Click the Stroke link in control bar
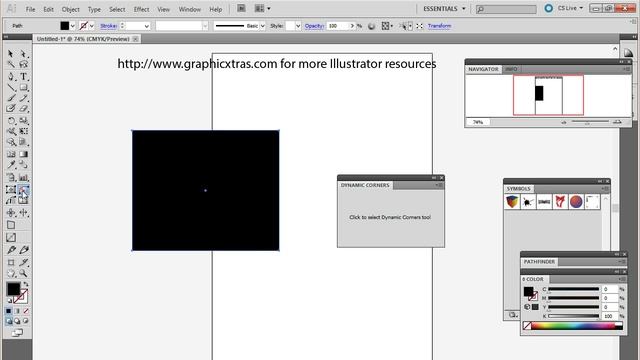The width and height of the screenshot is (640, 360). click(x=109, y=26)
